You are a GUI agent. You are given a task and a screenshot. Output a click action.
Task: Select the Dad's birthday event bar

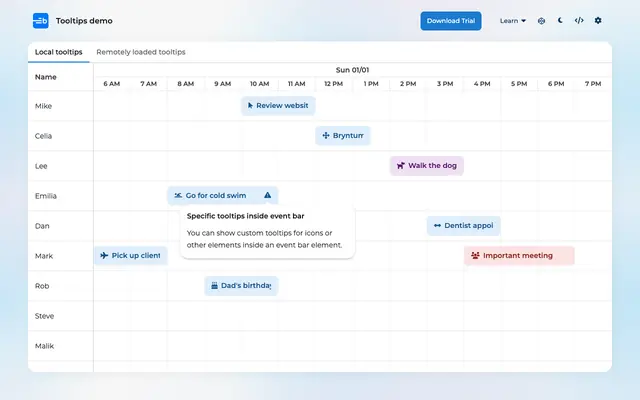[x=241, y=286]
